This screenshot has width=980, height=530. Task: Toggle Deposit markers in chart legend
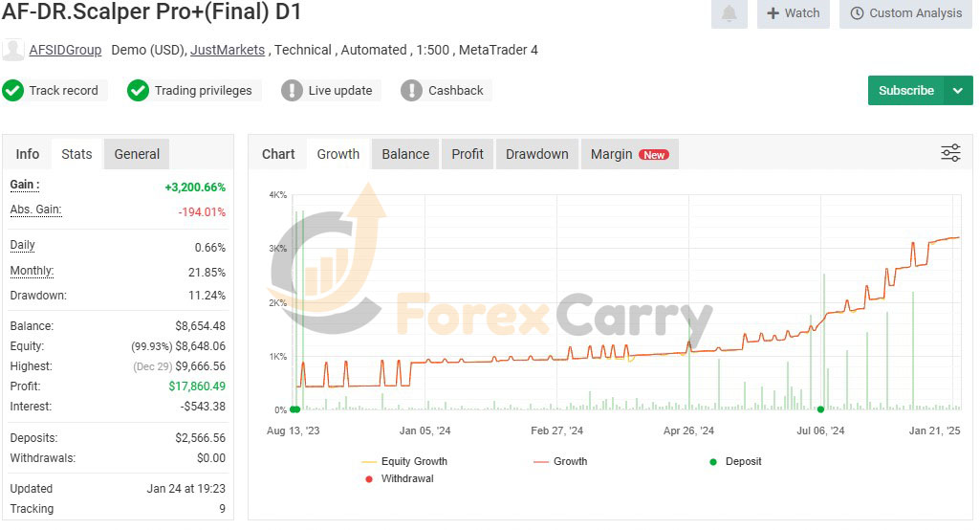pos(743,461)
